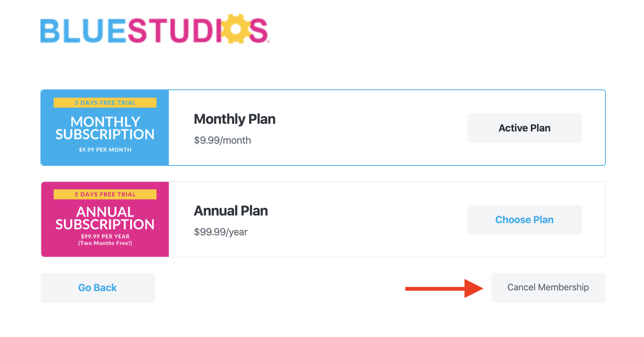
Task: Click the Active Plan button
Action: point(524,128)
